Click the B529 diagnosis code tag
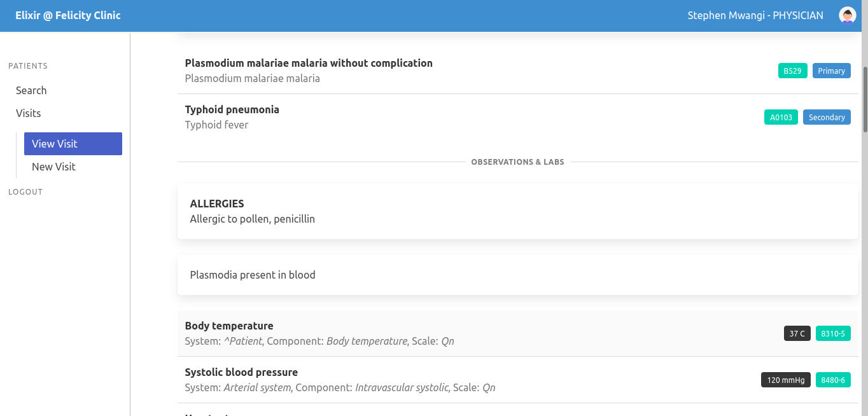Viewport: 868px width, 416px height. (x=792, y=71)
